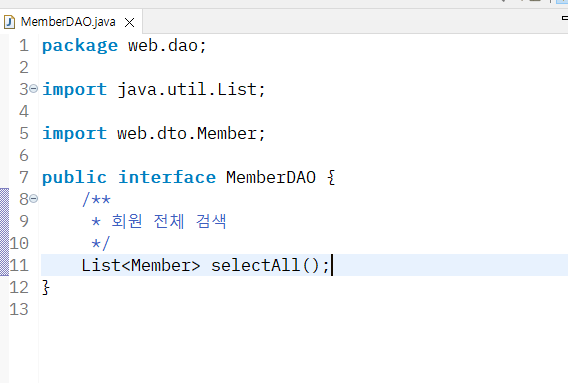The width and height of the screenshot is (568, 383).
Task: Click the 'package' keyword on line 1
Action: 80,46
